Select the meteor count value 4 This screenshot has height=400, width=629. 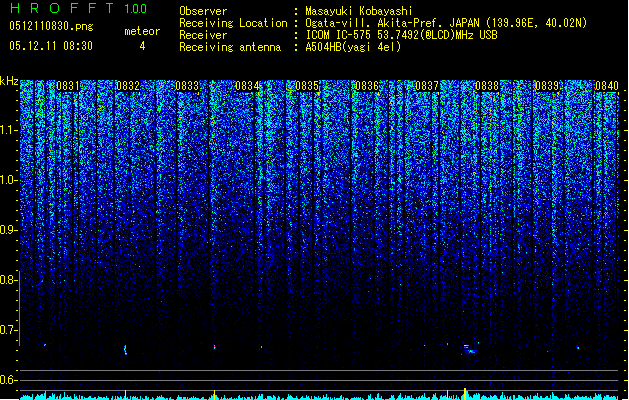(142, 46)
